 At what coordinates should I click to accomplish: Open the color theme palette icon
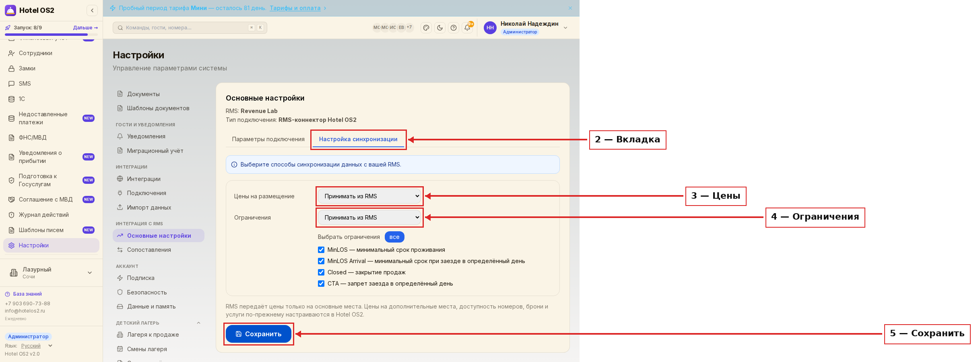pyautogui.click(x=426, y=28)
